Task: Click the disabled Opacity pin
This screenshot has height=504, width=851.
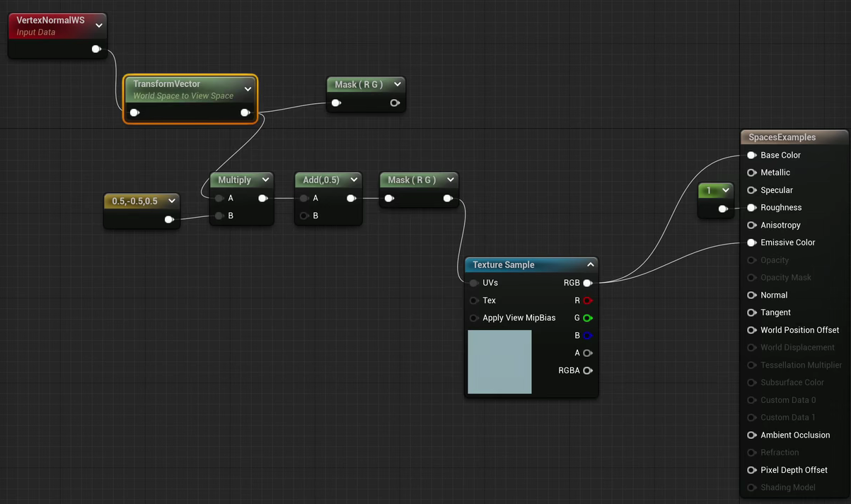Action: click(x=752, y=260)
